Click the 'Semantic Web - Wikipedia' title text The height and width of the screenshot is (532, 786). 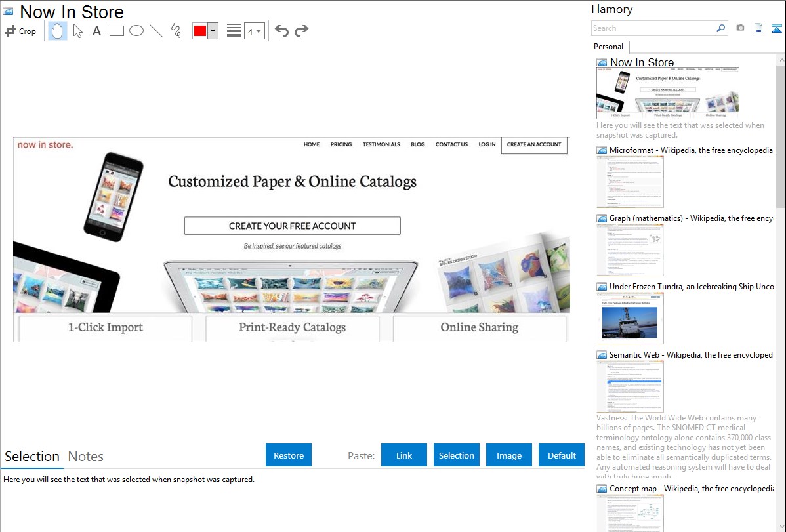click(x=691, y=355)
